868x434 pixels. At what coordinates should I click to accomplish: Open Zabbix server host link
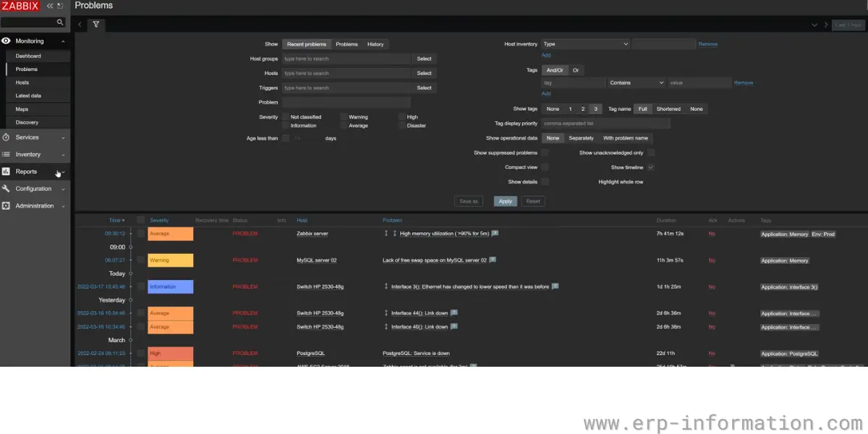point(312,234)
